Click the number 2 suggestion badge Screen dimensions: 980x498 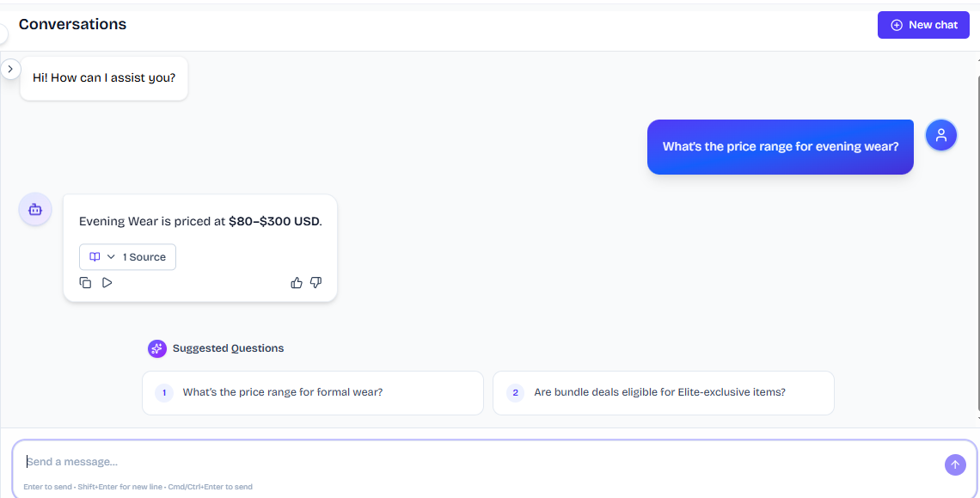[515, 393]
